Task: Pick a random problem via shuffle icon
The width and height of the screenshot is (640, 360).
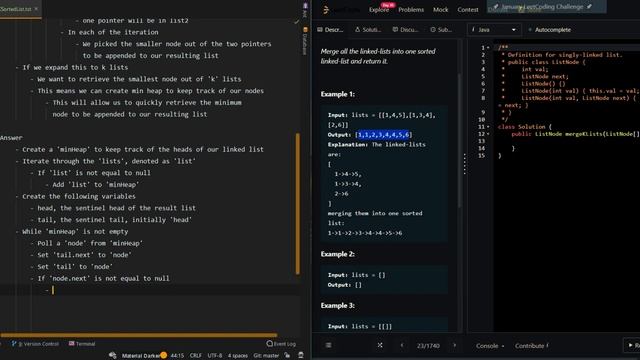Action: pos(380,345)
